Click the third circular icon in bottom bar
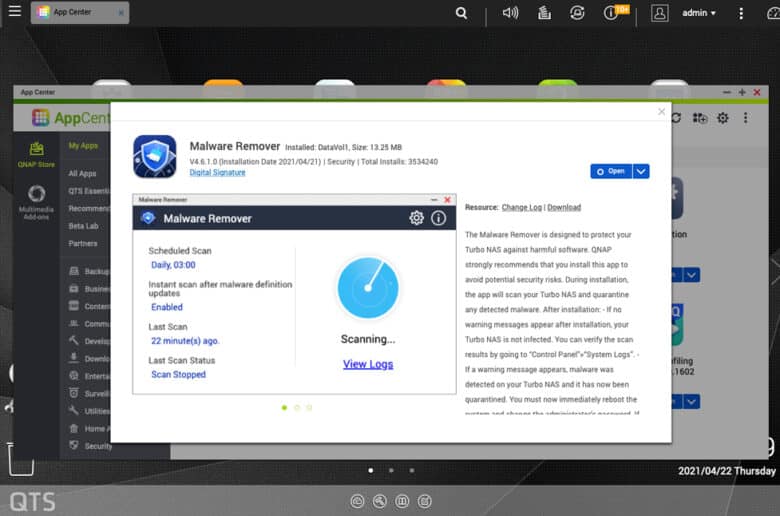 [402, 501]
